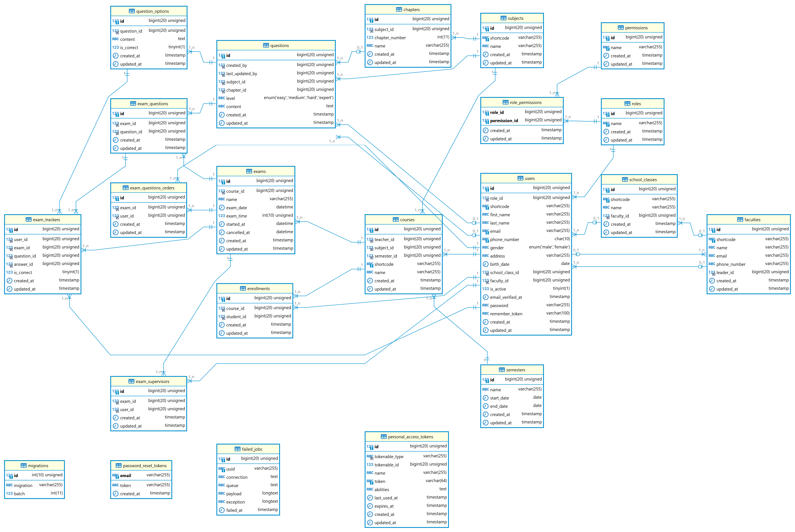Click the clock icon beside the exam_date column

(222, 208)
